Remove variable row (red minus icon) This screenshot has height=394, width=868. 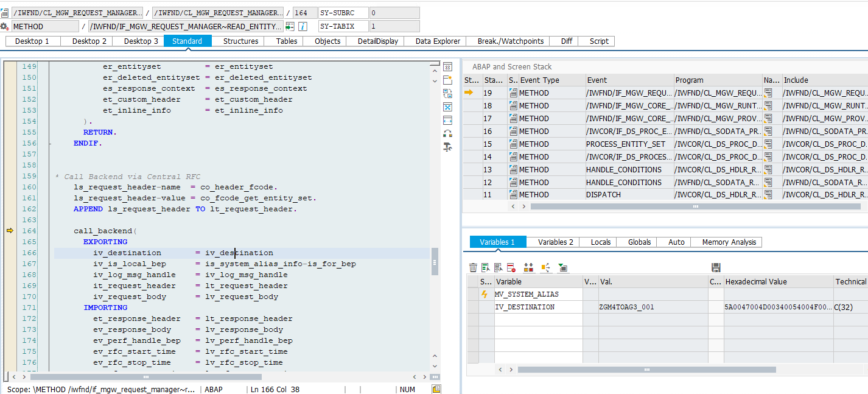point(511,267)
